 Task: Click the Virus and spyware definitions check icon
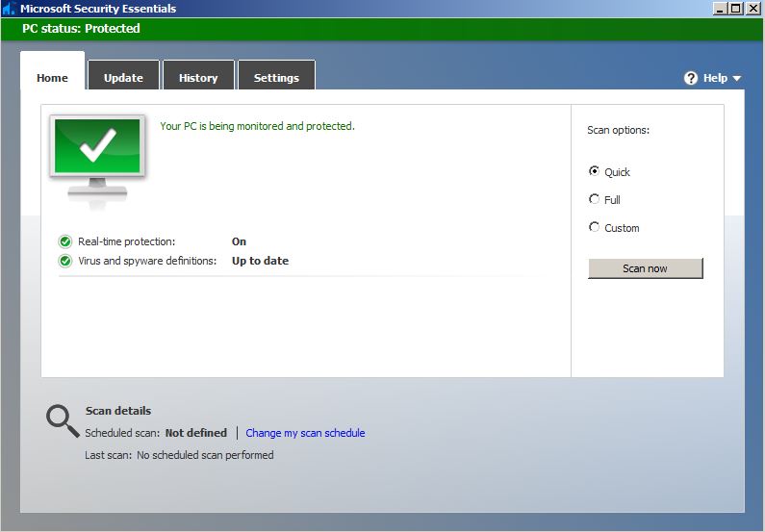(x=65, y=261)
